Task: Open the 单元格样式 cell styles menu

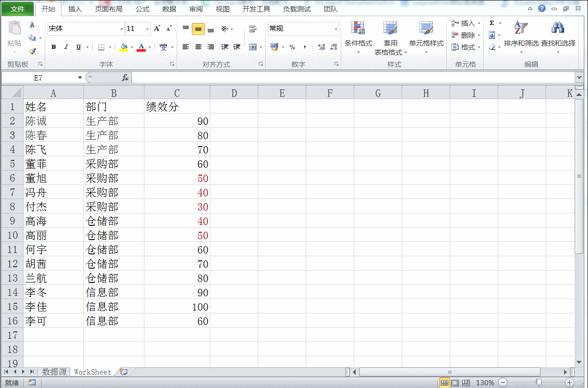Action: click(x=426, y=37)
